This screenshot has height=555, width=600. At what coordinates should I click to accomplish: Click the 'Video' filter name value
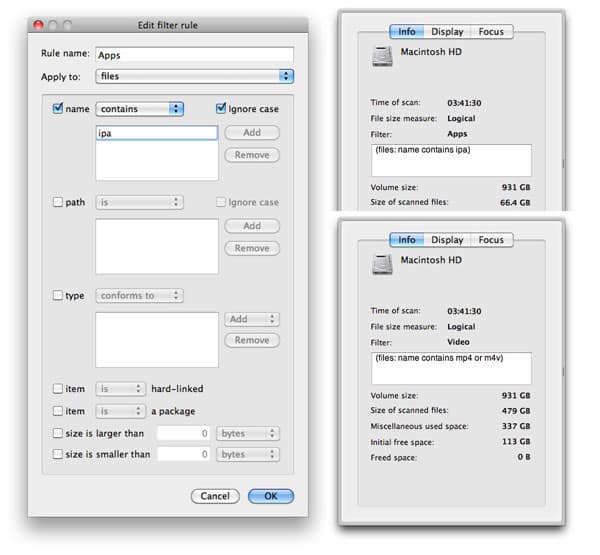pyautogui.click(x=458, y=342)
